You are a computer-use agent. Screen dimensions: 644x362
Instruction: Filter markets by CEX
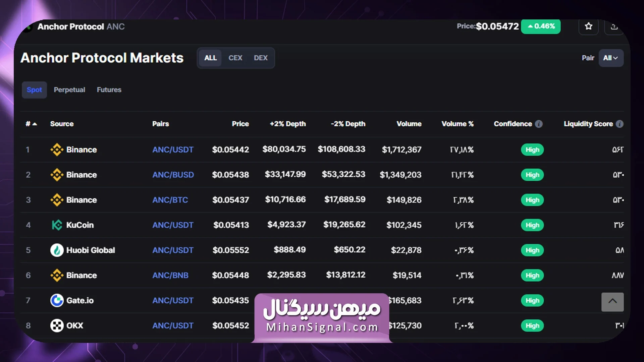235,58
